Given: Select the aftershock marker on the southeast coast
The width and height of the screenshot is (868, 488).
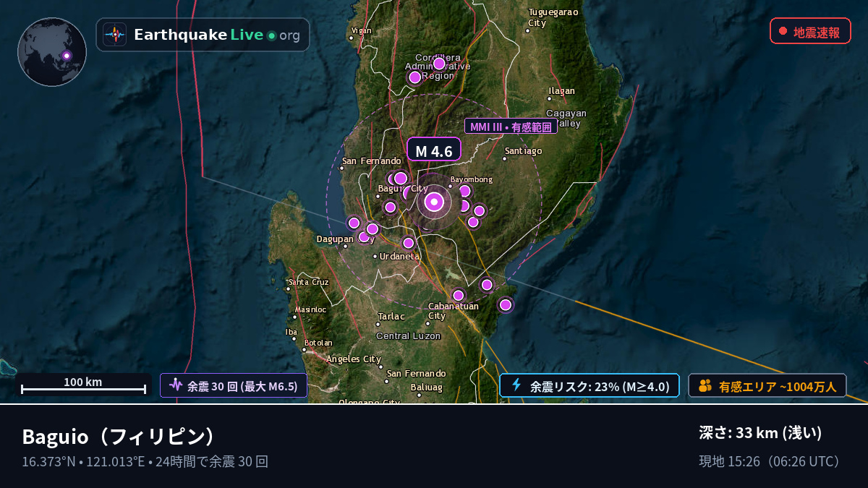Looking at the screenshot, I should coord(506,305).
